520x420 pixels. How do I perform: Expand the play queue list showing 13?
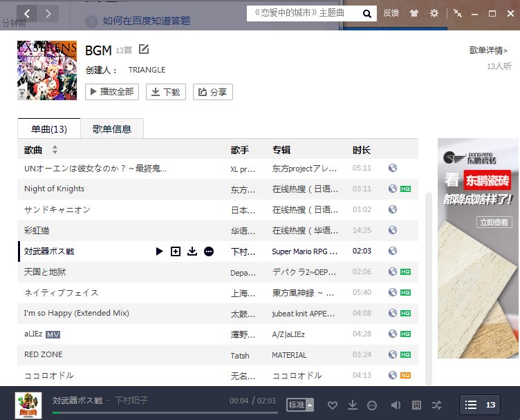coord(480,405)
